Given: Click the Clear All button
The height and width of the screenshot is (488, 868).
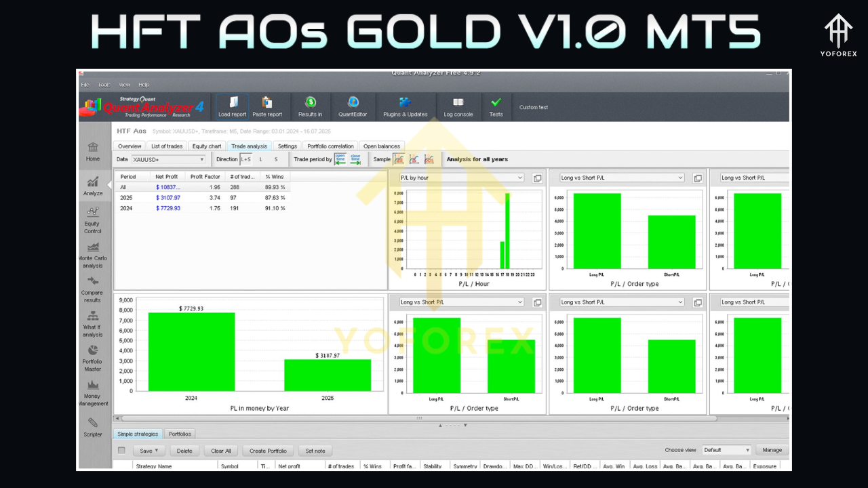Looking at the screenshot, I should (x=220, y=450).
